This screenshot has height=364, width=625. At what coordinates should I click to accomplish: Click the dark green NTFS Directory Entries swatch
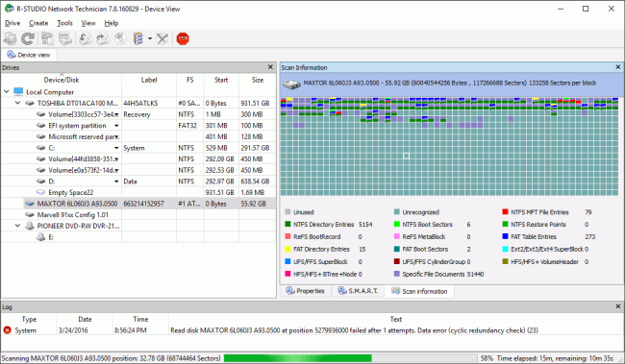[287, 224]
